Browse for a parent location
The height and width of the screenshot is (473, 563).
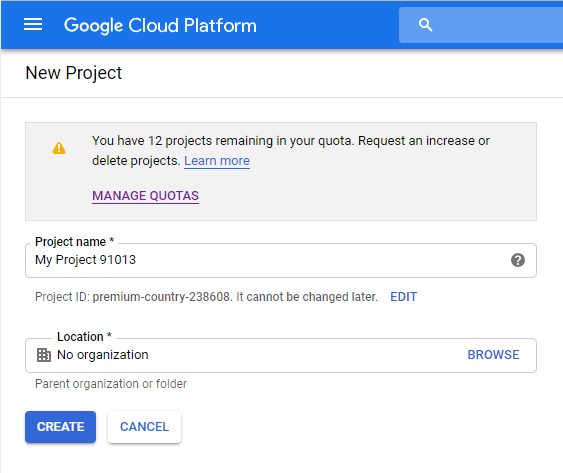click(x=493, y=355)
